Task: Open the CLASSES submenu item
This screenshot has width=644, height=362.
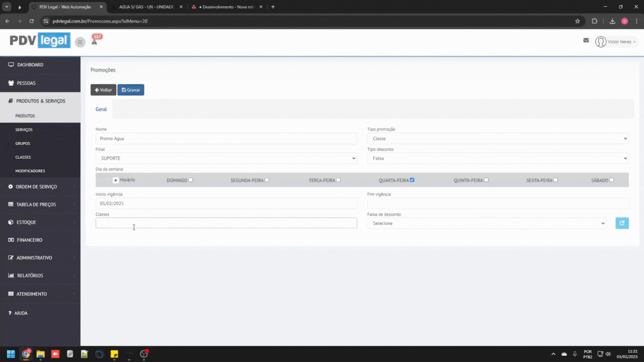Action: [x=23, y=157]
